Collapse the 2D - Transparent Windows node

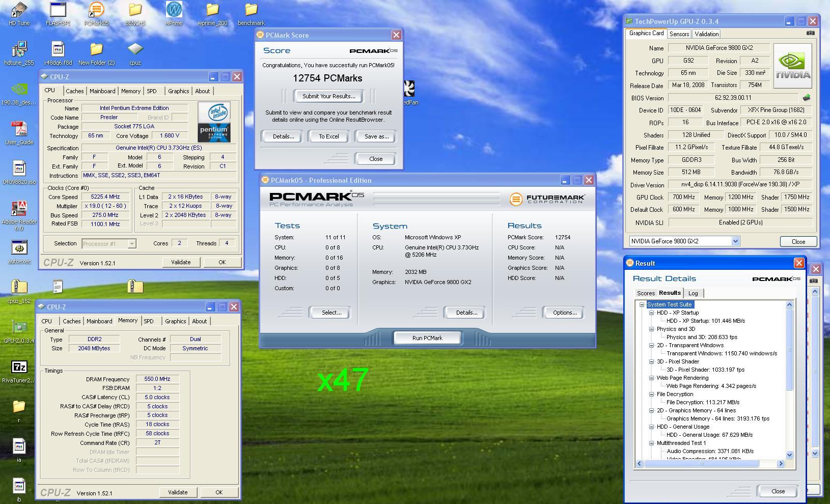click(651, 345)
